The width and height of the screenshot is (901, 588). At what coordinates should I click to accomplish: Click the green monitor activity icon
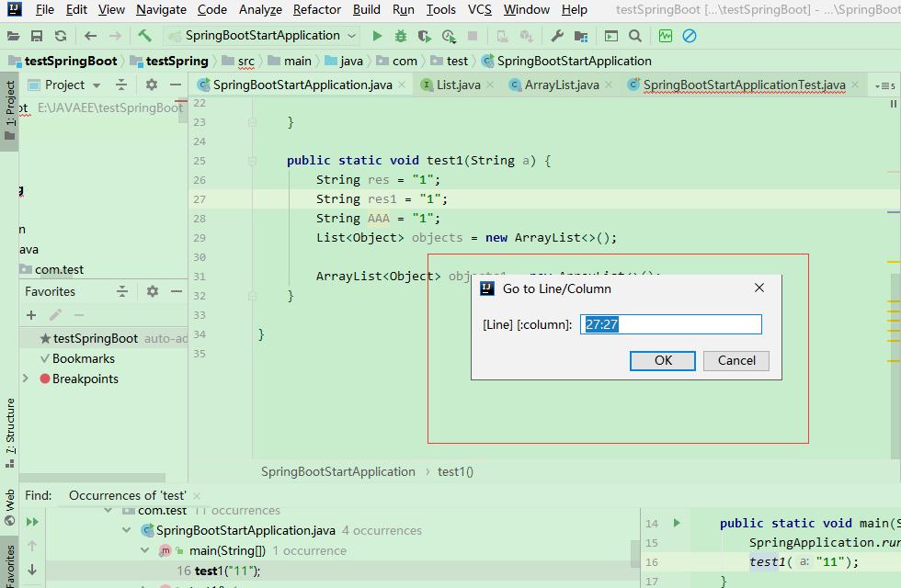[666, 36]
